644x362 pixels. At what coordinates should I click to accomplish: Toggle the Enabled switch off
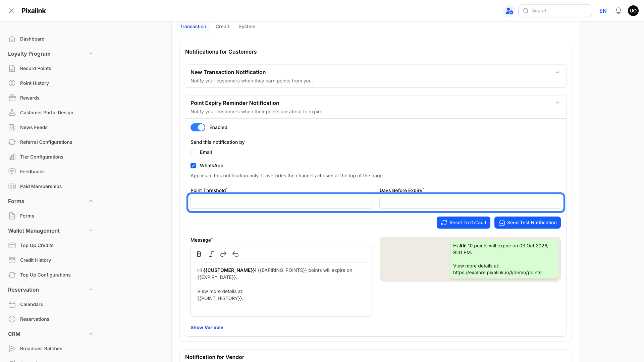(x=198, y=127)
